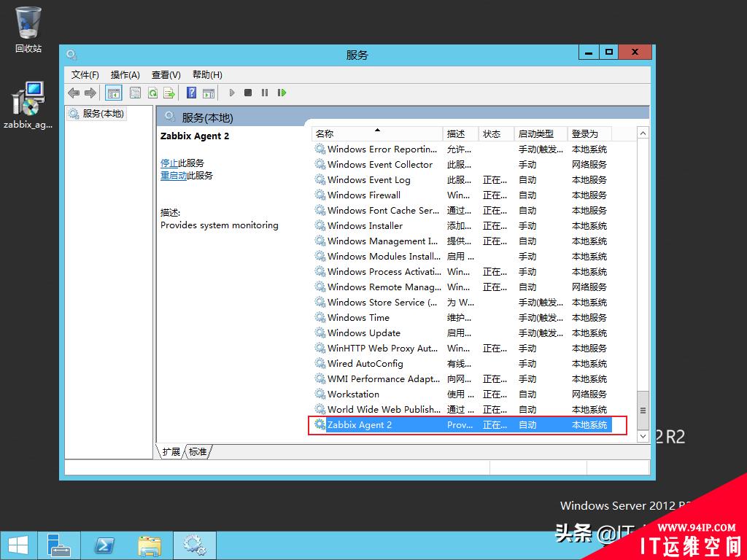
Task: Sort by the 启动类型 column header
Action: [x=541, y=134]
